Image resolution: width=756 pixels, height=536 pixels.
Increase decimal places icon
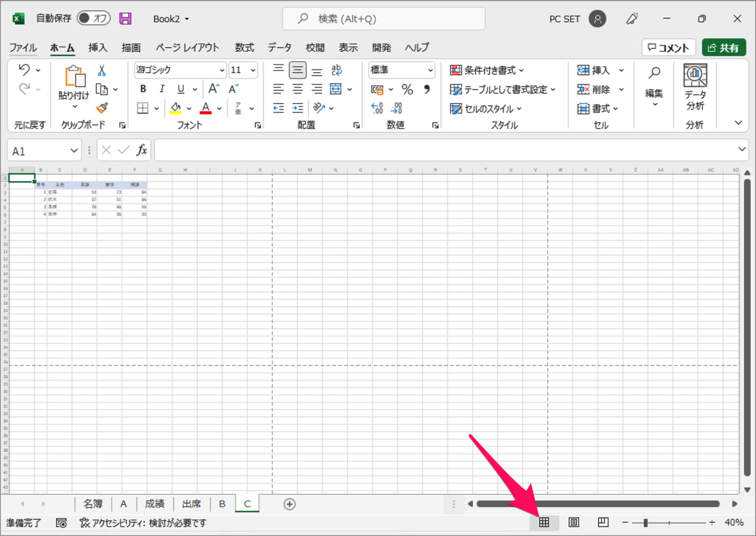[377, 108]
